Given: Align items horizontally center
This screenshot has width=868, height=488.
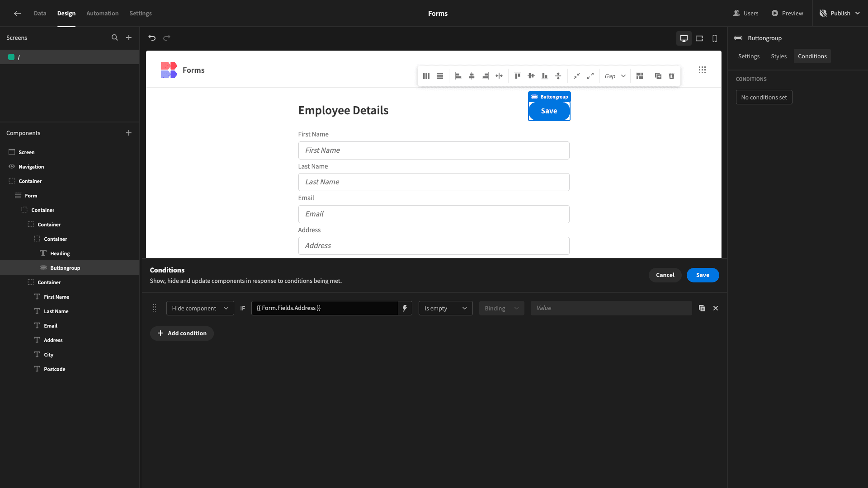Looking at the screenshot, I should pos(472,76).
